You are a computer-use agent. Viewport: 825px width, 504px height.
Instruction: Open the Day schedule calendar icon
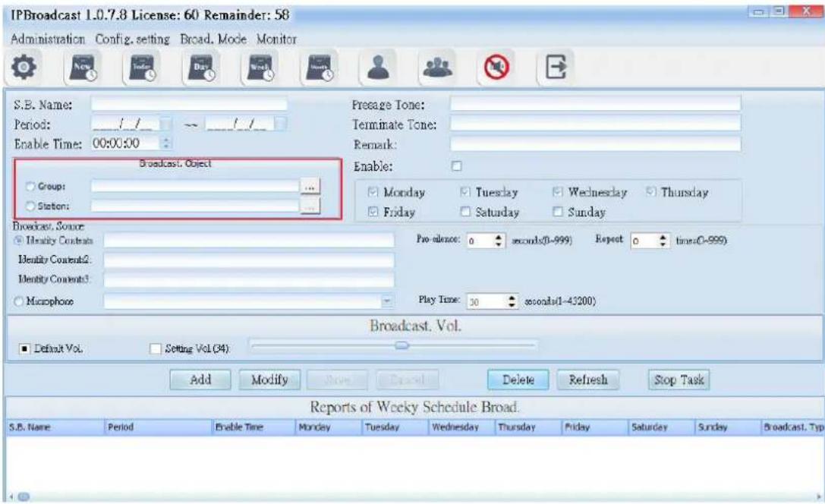tap(202, 68)
